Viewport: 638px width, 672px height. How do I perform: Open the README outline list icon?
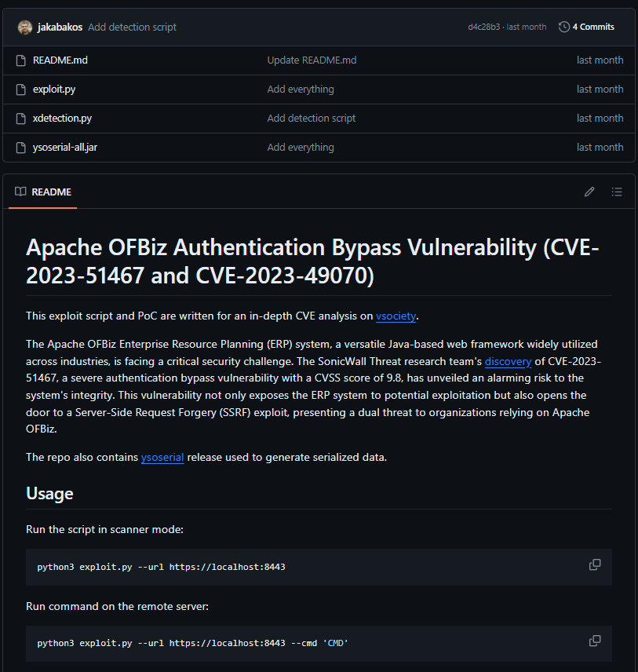pos(617,192)
